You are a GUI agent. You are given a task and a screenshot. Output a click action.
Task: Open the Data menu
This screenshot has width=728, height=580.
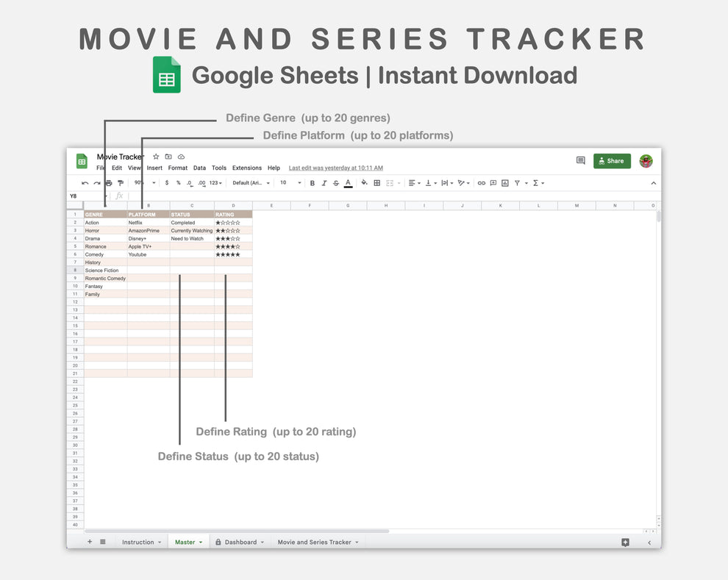[199, 168]
